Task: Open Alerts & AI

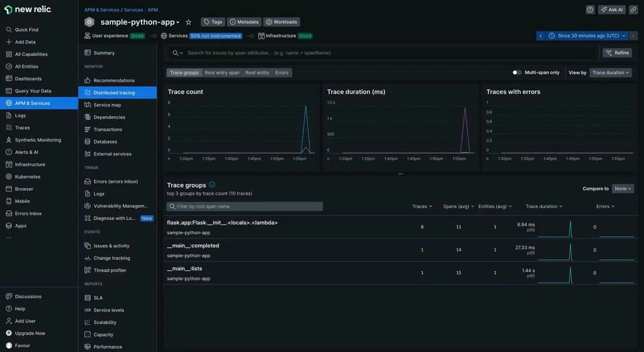Action: [x=22, y=152]
